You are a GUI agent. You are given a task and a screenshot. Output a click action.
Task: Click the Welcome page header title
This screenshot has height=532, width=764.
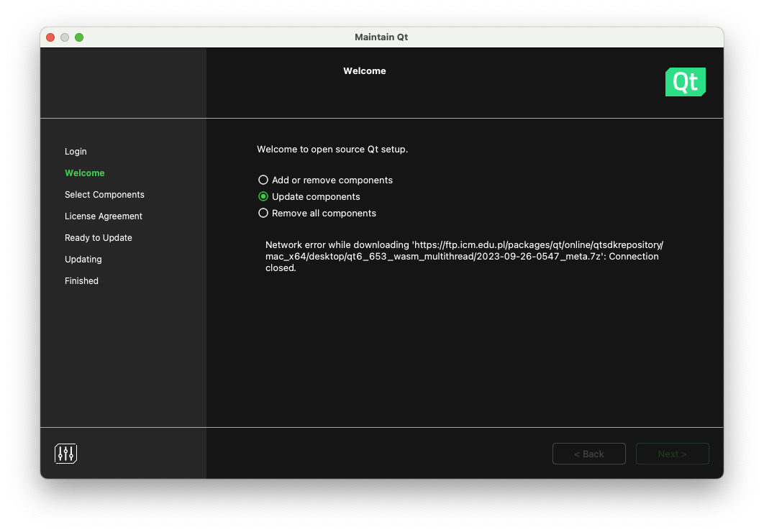[x=365, y=71]
